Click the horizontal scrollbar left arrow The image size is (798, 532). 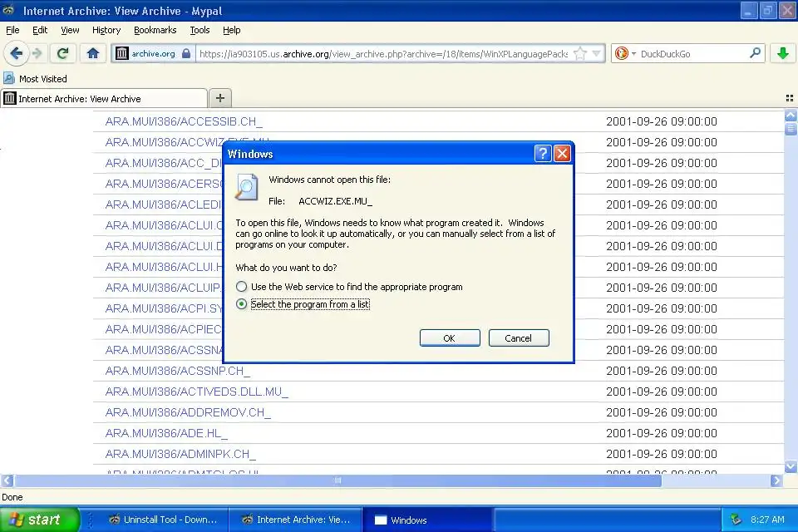point(7,480)
